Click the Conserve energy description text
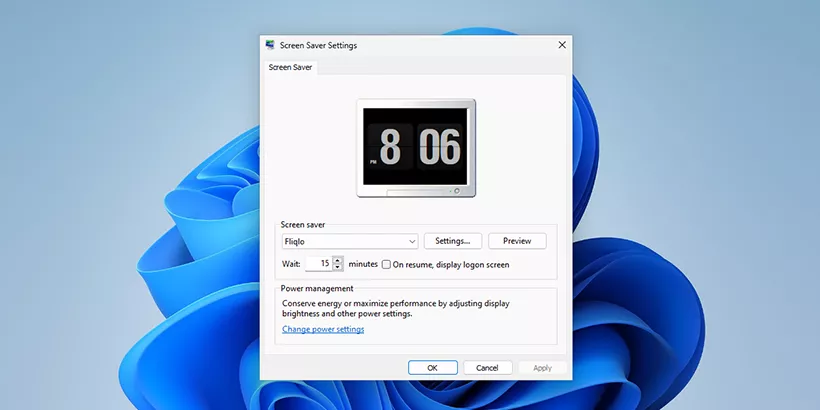Image resolution: width=820 pixels, height=410 pixels. [x=396, y=309]
